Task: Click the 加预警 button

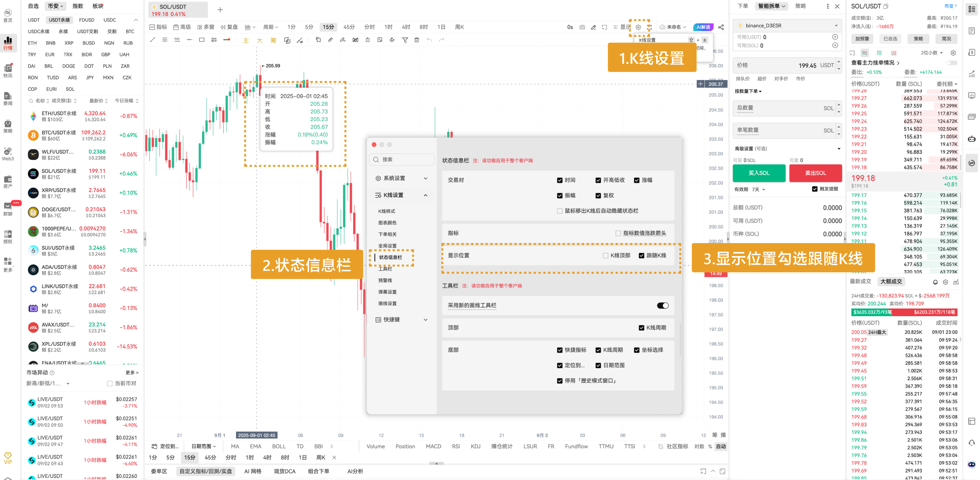Action: (862, 39)
